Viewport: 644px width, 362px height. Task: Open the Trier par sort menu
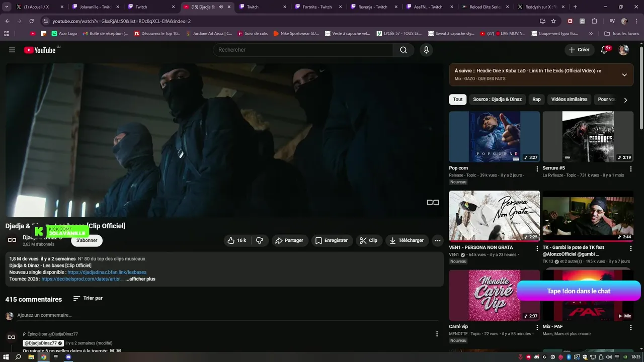[x=88, y=298]
